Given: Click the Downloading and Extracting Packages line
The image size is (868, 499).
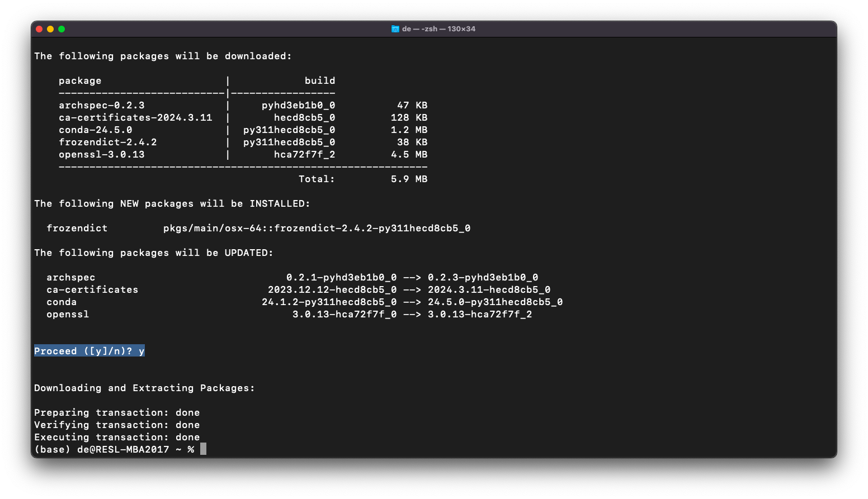Looking at the screenshot, I should point(144,388).
